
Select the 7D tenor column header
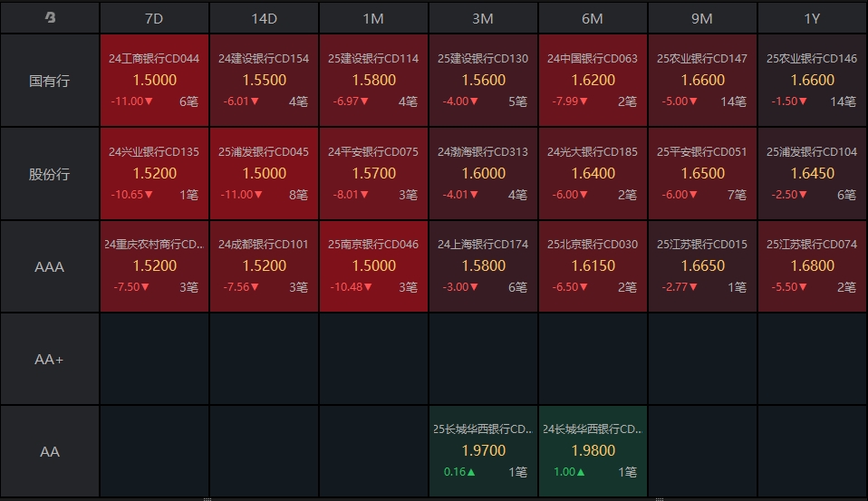(x=154, y=17)
